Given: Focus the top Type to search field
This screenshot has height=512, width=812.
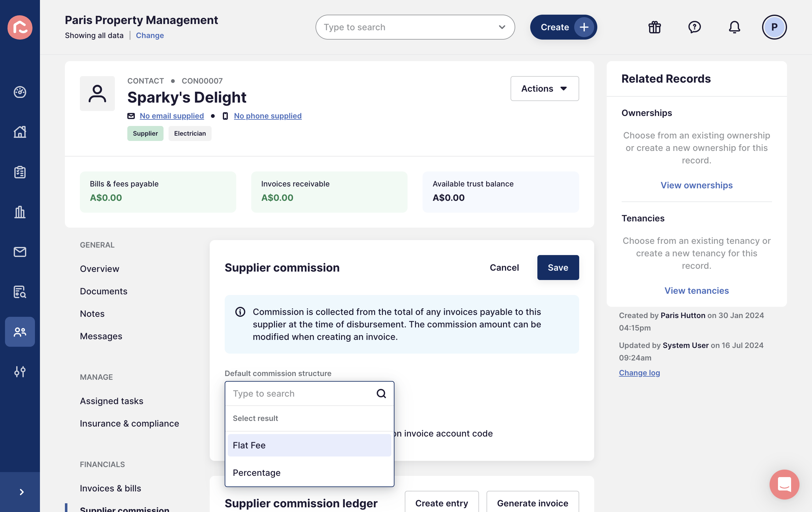Looking at the screenshot, I should click(x=415, y=27).
